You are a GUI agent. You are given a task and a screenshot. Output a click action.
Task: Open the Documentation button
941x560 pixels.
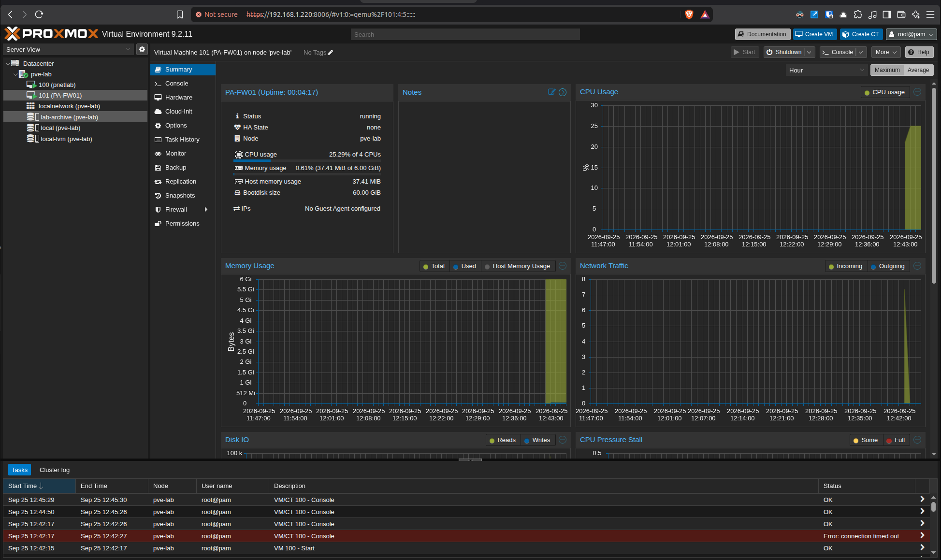tap(763, 34)
